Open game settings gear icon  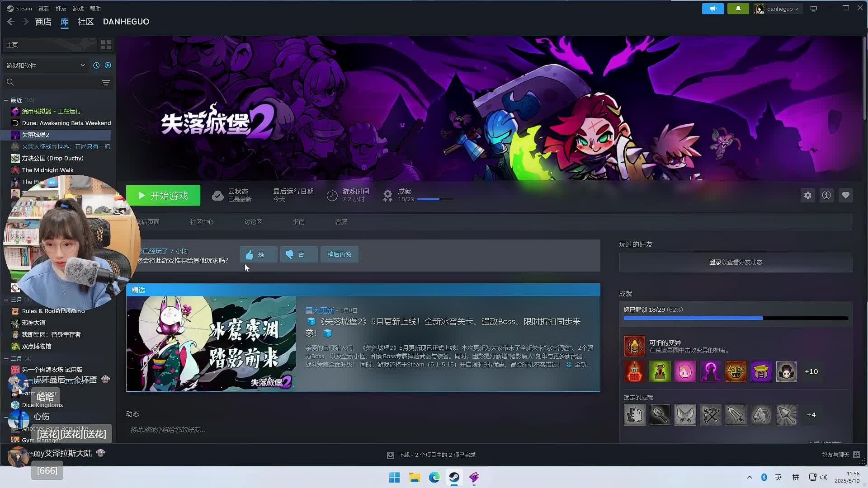[x=808, y=195]
